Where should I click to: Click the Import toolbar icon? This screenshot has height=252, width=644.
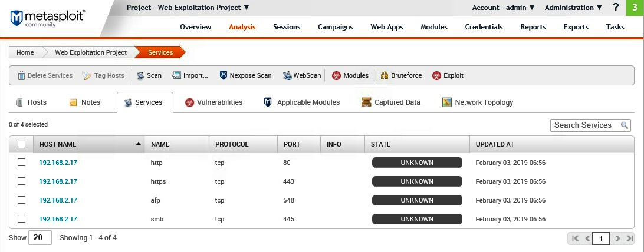point(176,75)
